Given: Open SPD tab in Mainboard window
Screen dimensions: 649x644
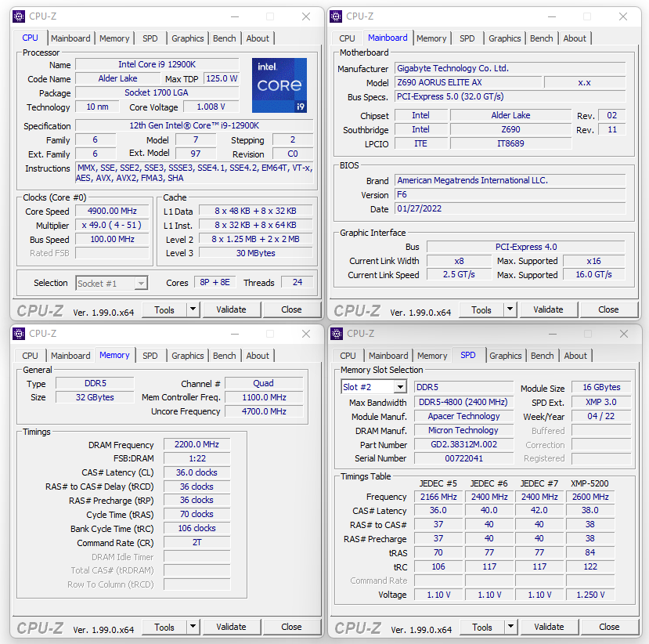Looking at the screenshot, I should (x=467, y=38).
